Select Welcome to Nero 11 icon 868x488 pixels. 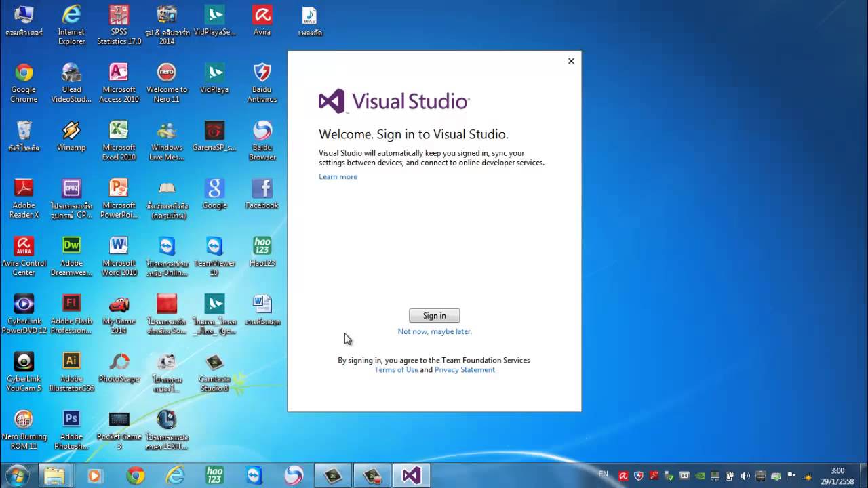167,83
